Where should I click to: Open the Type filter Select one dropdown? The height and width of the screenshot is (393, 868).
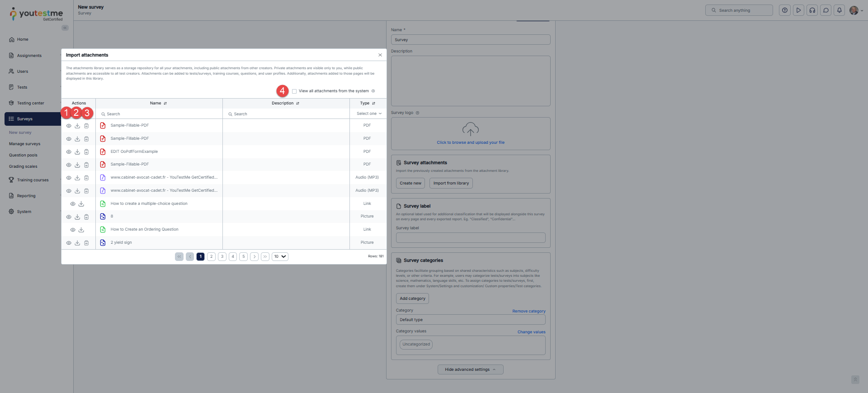[x=368, y=114]
